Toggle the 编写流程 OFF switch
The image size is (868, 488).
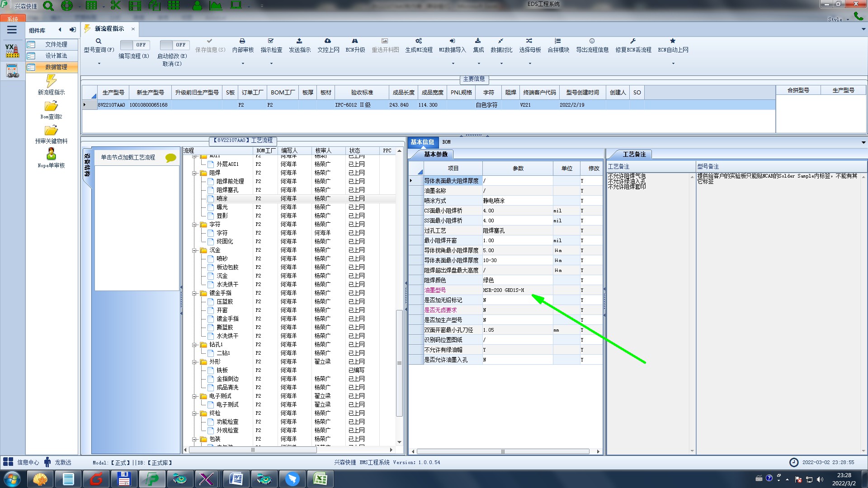click(134, 45)
